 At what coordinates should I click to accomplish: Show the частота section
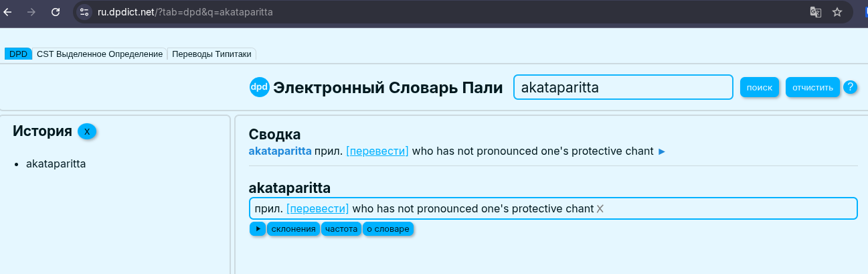(x=341, y=229)
